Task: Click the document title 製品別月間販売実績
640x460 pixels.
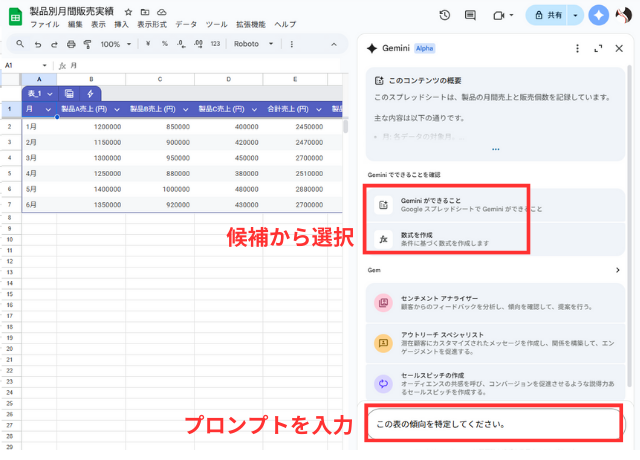Action: 71,11
